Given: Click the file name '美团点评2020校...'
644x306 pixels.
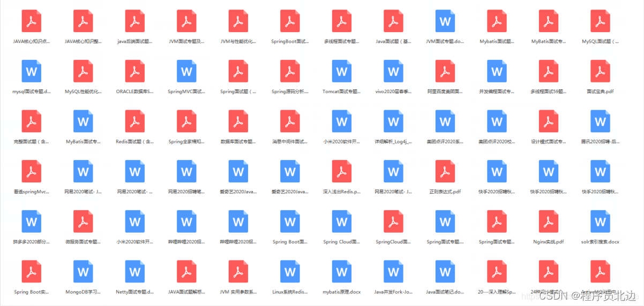Looking at the screenshot, I should click(x=497, y=142).
